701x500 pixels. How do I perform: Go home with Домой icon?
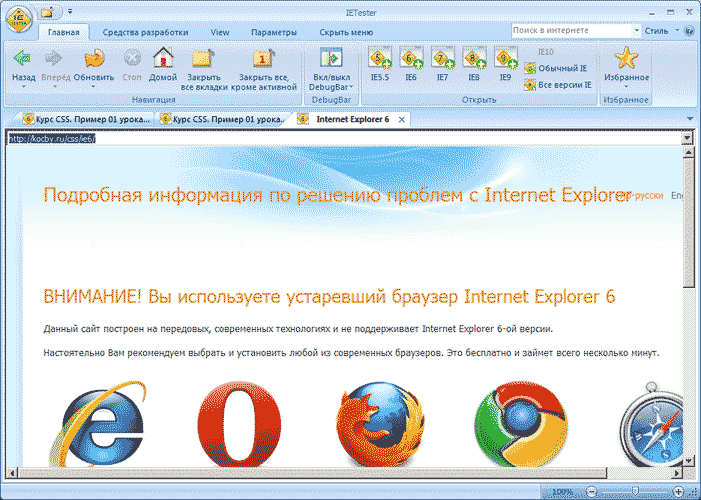pyautogui.click(x=163, y=58)
